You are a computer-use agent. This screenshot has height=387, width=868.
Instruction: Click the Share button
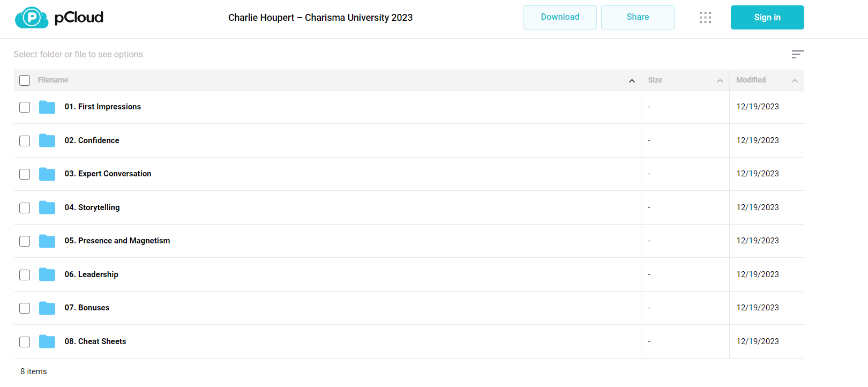tap(638, 17)
